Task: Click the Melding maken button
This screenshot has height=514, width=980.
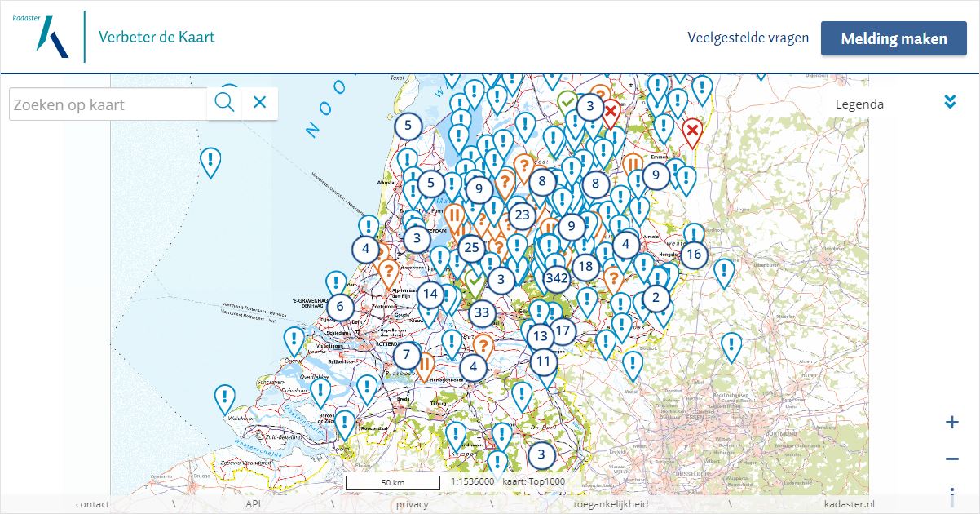Action: (894, 38)
